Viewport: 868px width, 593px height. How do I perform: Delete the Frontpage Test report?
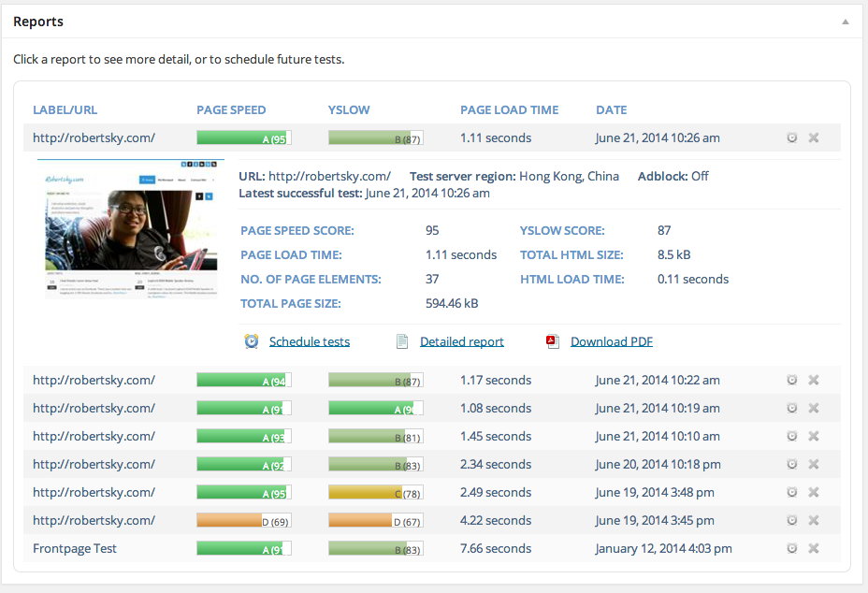(813, 548)
